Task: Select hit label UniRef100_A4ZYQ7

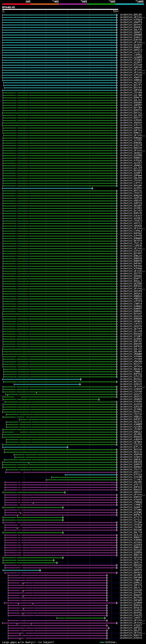Action: tap(131, 82)
